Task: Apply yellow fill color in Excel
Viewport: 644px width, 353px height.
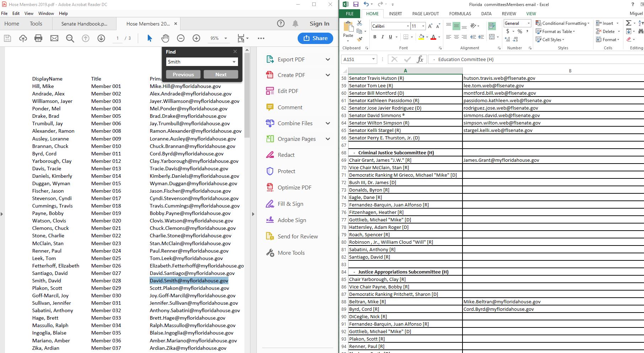Action: (x=421, y=37)
